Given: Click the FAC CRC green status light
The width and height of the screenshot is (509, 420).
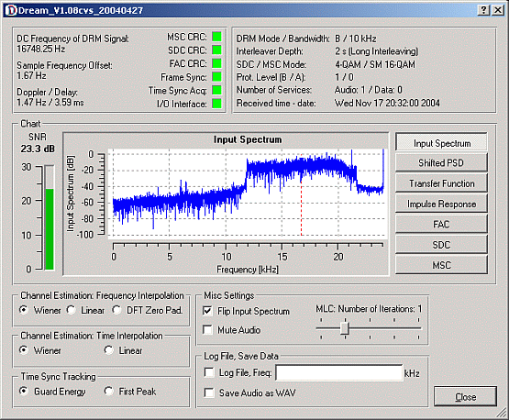Looking at the screenshot, I should (216, 63).
